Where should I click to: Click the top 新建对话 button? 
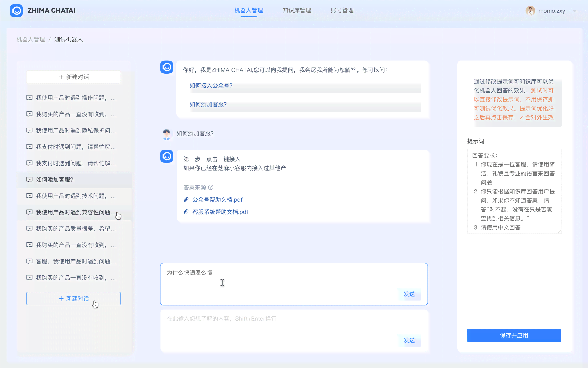73,77
